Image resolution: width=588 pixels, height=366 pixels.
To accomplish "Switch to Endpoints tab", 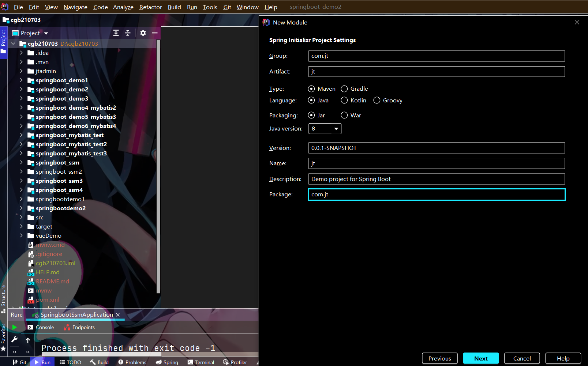I will click(79, 328).
